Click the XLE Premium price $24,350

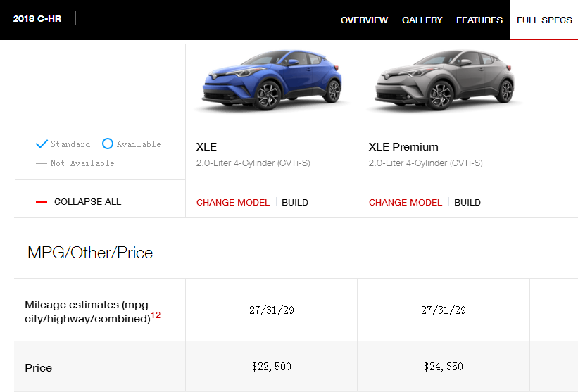click(444, 367)
